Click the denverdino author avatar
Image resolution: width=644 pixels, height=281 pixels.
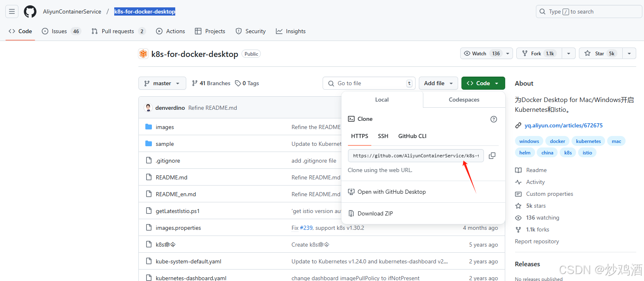148,108
